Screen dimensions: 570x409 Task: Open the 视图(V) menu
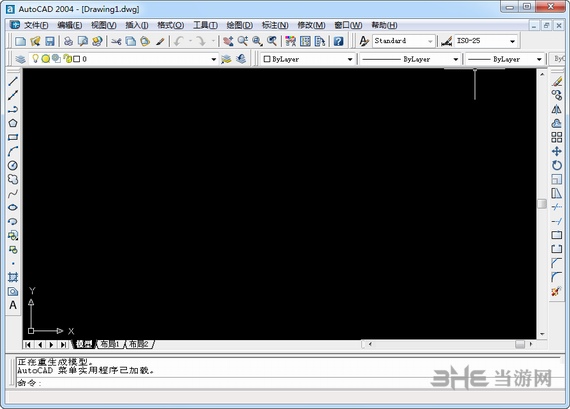104,25
